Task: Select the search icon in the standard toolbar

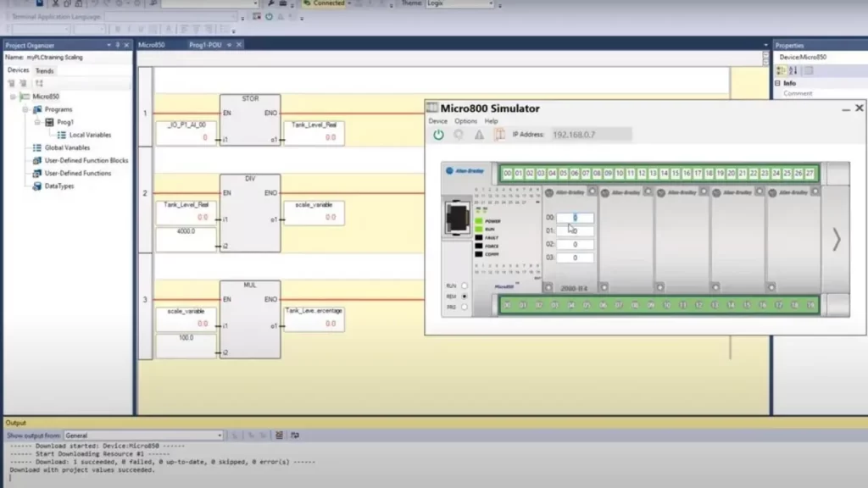Action: 153,3
